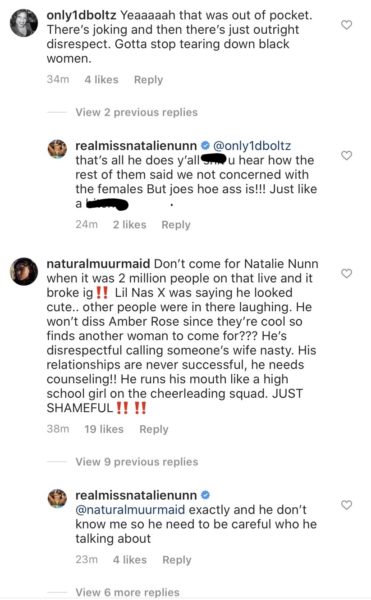Like only1dboltz's comment with the heart
This screenshot has height=600, width=371.
point(346,25)
